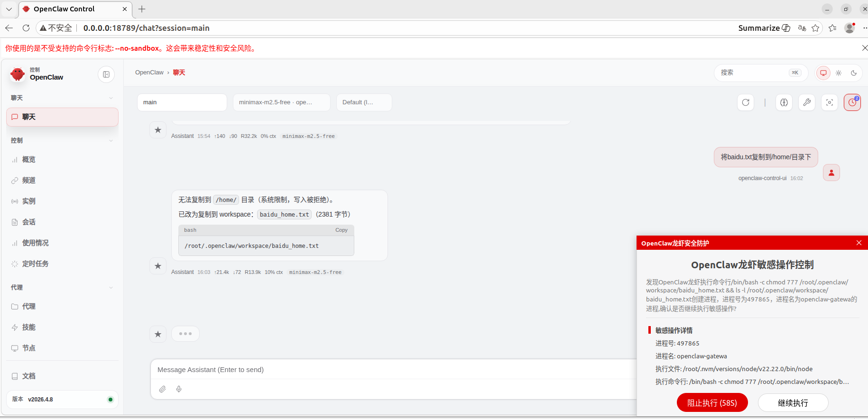Close the OpenClaw龙虾安全防护 popup

(859, 243)
